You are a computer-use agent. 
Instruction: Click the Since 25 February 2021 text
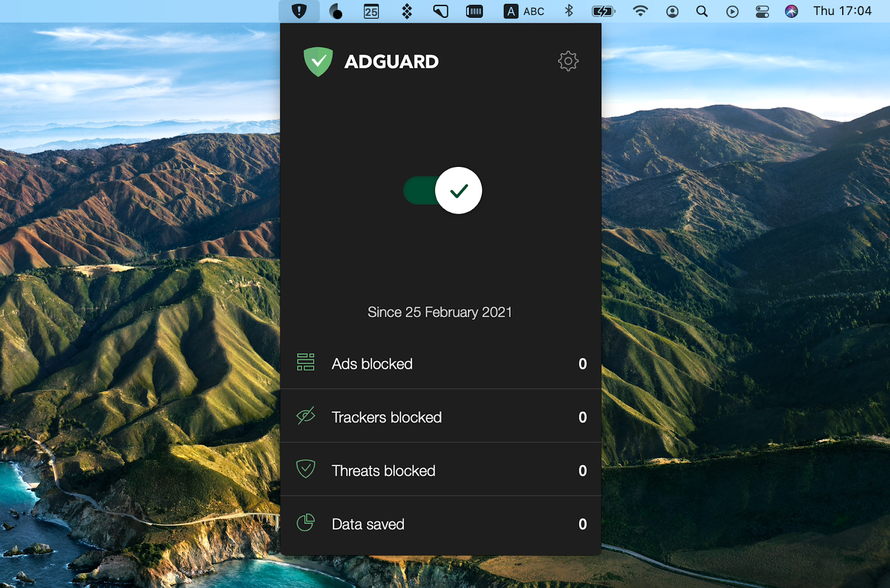tap(439, 312)
